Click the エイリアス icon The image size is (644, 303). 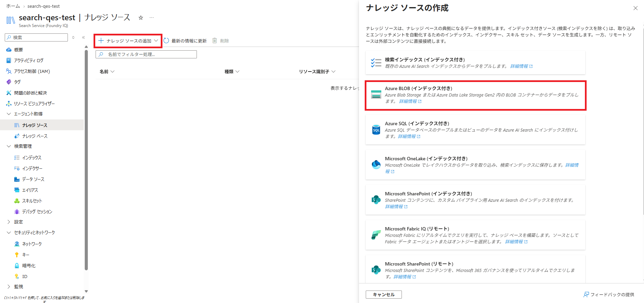17,190
